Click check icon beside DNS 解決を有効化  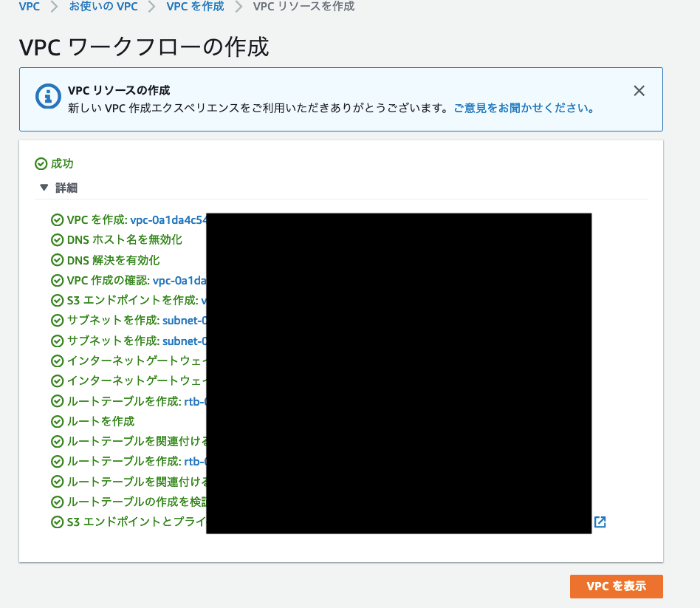[x=57, y=260]
